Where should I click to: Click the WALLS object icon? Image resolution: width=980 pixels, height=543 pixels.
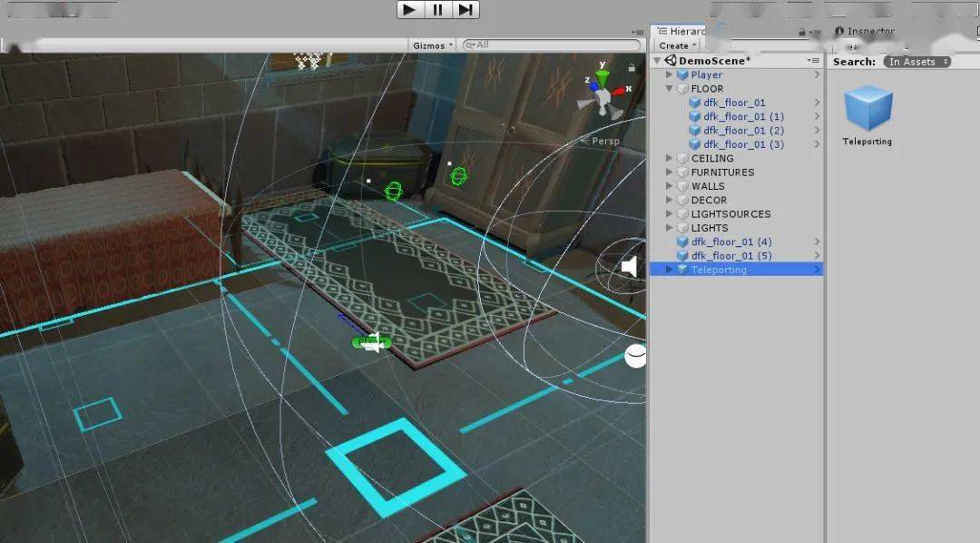pos(682,186)
